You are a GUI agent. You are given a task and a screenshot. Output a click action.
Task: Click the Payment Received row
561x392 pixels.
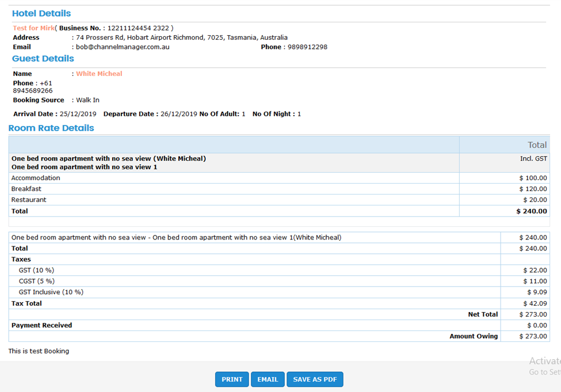pyautogui.click(x=42, y=326)
